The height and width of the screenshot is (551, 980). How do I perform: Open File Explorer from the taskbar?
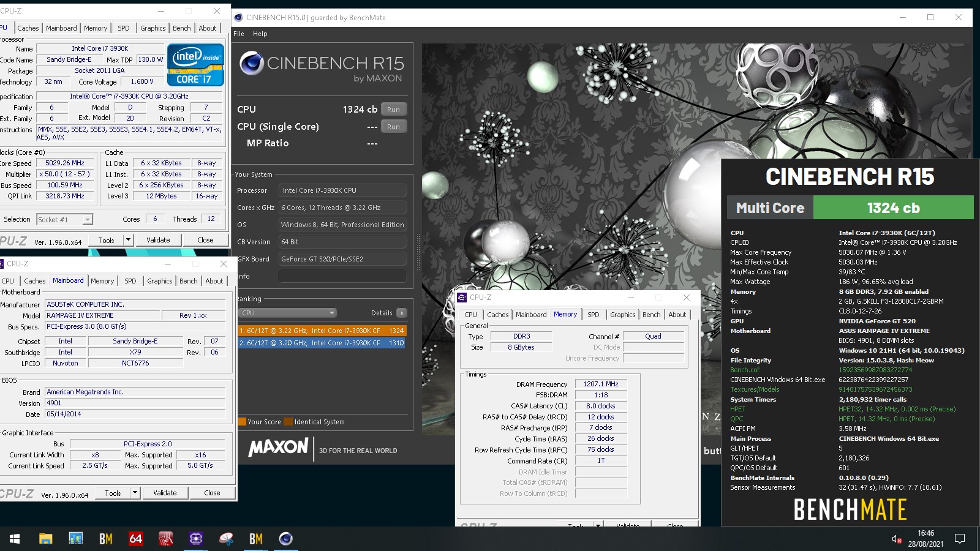(x=45, y=539)
